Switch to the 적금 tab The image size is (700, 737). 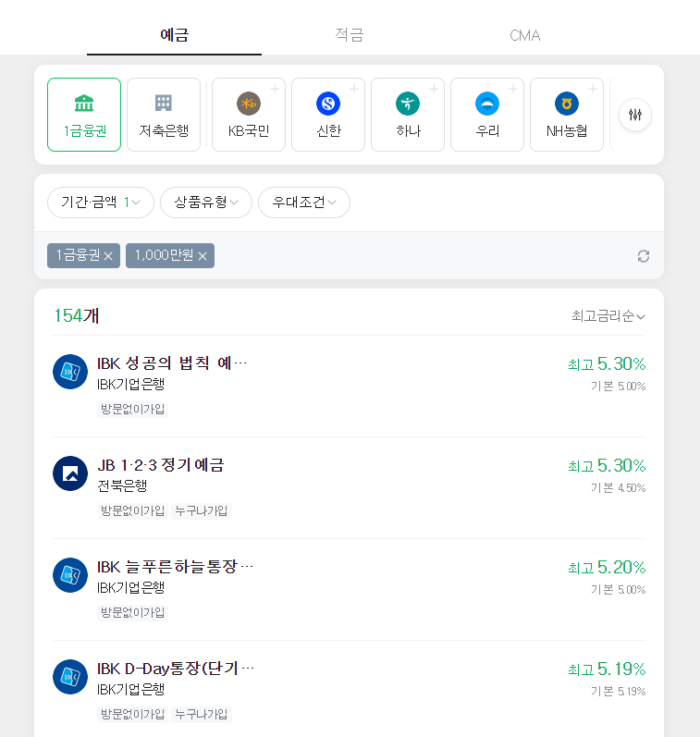coord(349,35)
